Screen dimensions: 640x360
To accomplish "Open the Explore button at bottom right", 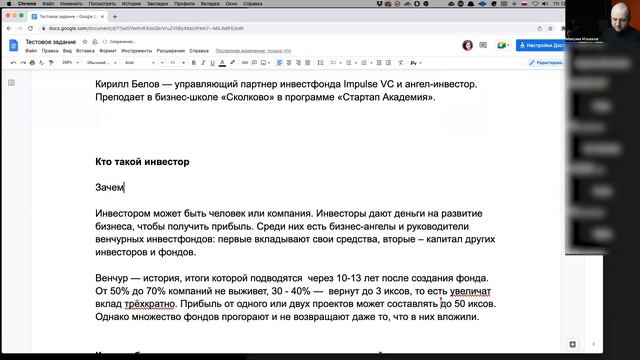I will click(573, 344).
